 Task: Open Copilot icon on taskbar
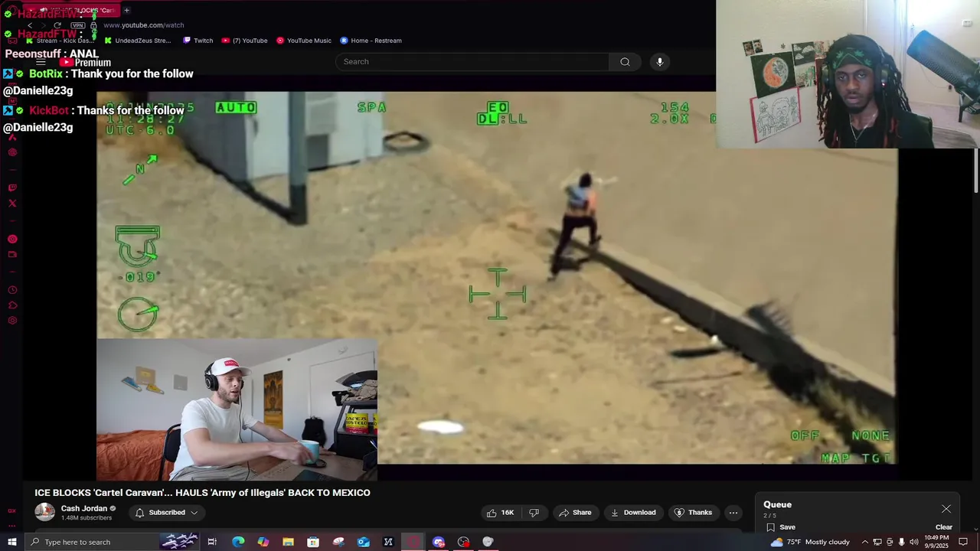(x=263, y=542)
